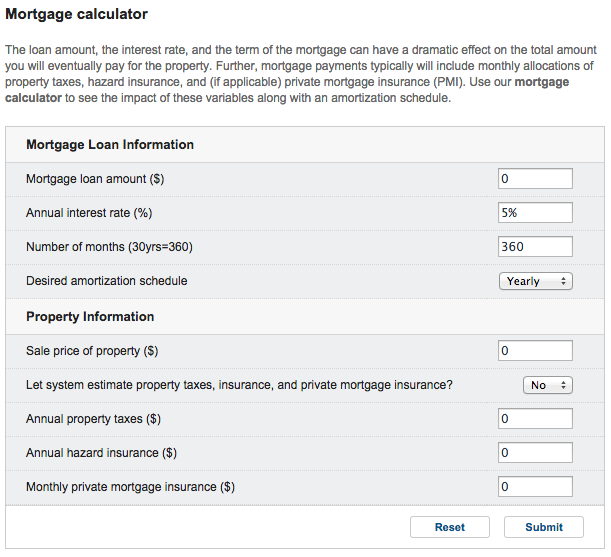
Task: Click the 'Mortgage loan amount ($)' label text
Action: tap(95, 179)
